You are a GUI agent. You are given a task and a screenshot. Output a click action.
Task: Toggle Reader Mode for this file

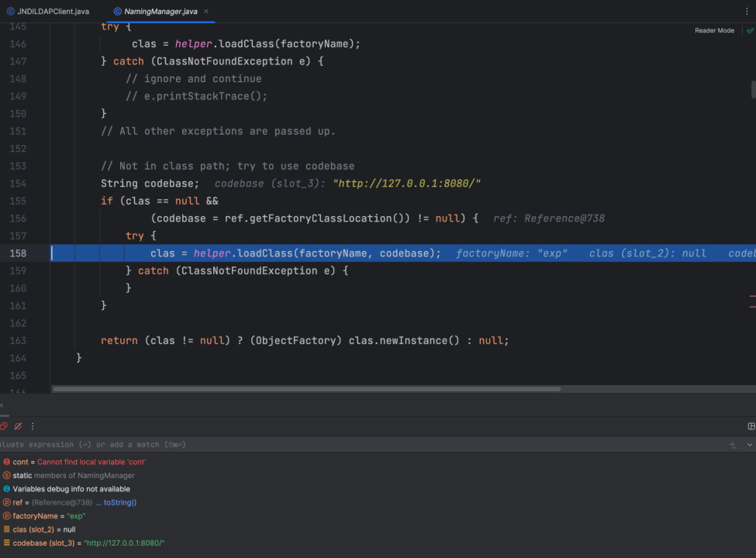[x=714, y=30]
